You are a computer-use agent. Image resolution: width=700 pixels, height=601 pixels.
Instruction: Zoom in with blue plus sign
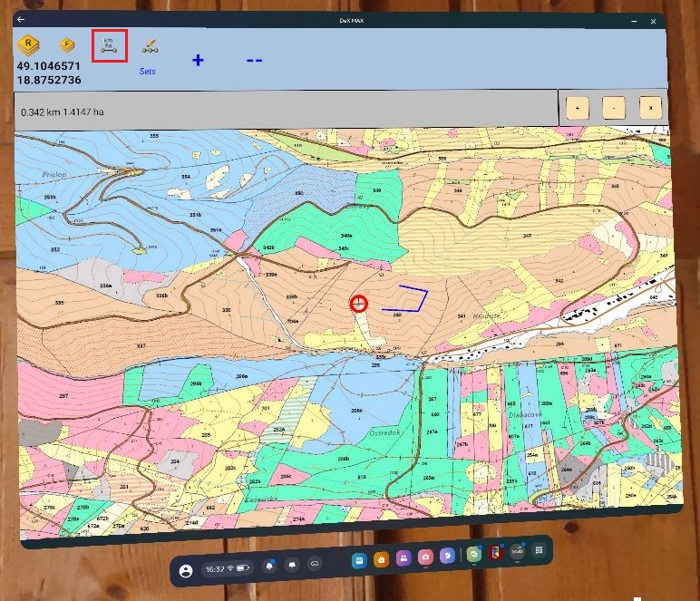[198, 60]
